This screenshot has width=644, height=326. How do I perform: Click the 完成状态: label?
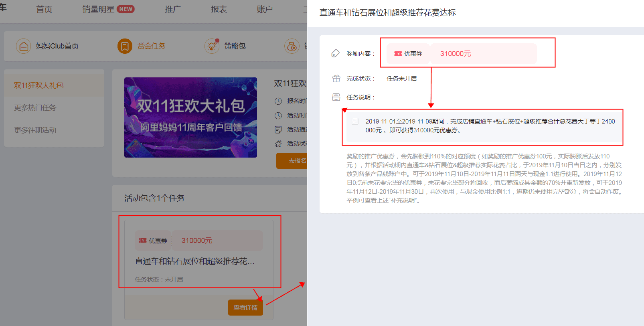pyautogui.click(x=361, y=79)
